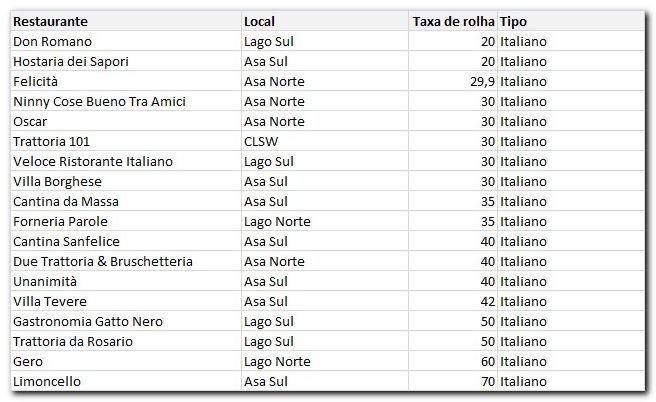Screen dimensions: 656x402
Task: Click the Limoncello restaurant cell
Action: pyautogui.click(x=47, y=381)
